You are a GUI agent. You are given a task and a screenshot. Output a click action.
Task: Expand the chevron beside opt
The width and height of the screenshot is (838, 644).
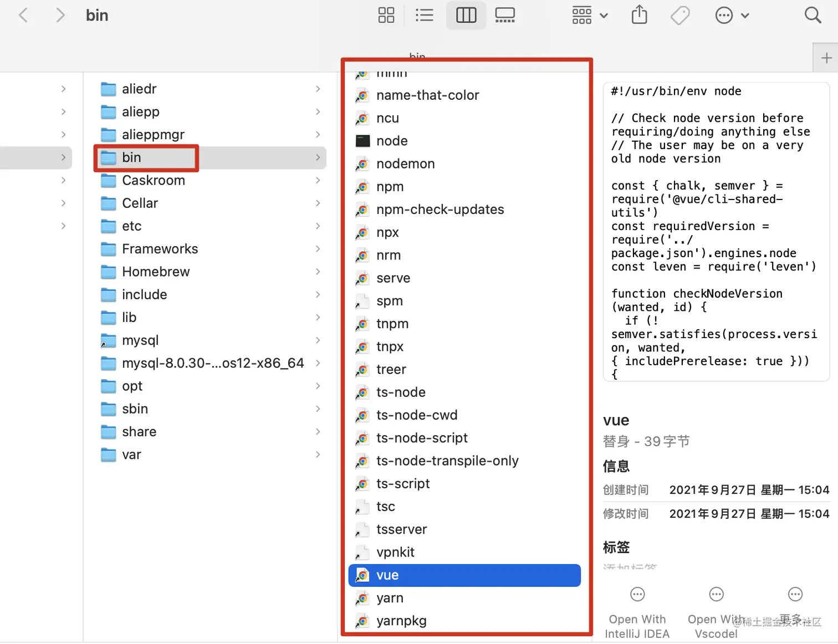pos(318,386)
